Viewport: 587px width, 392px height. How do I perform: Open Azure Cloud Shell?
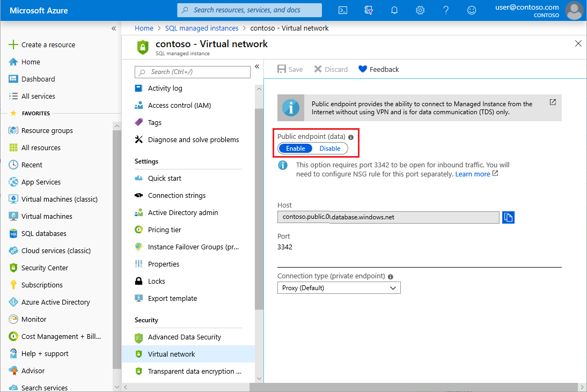click(342, 10)
